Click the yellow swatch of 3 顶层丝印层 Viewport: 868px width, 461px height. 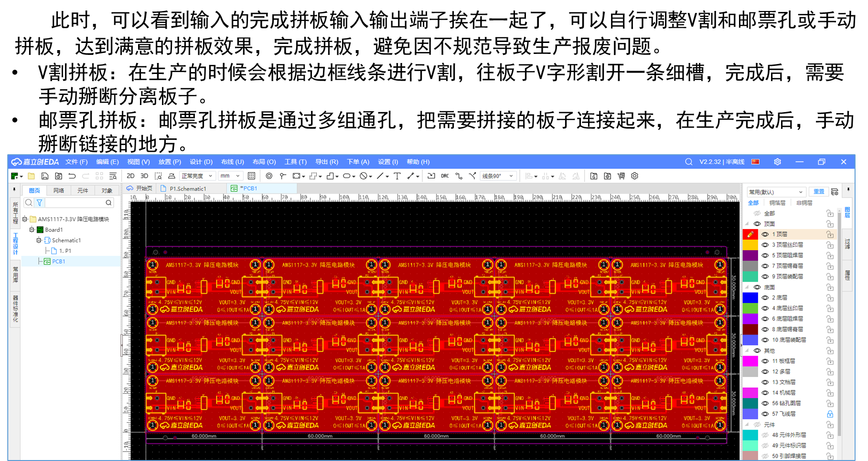750,245
